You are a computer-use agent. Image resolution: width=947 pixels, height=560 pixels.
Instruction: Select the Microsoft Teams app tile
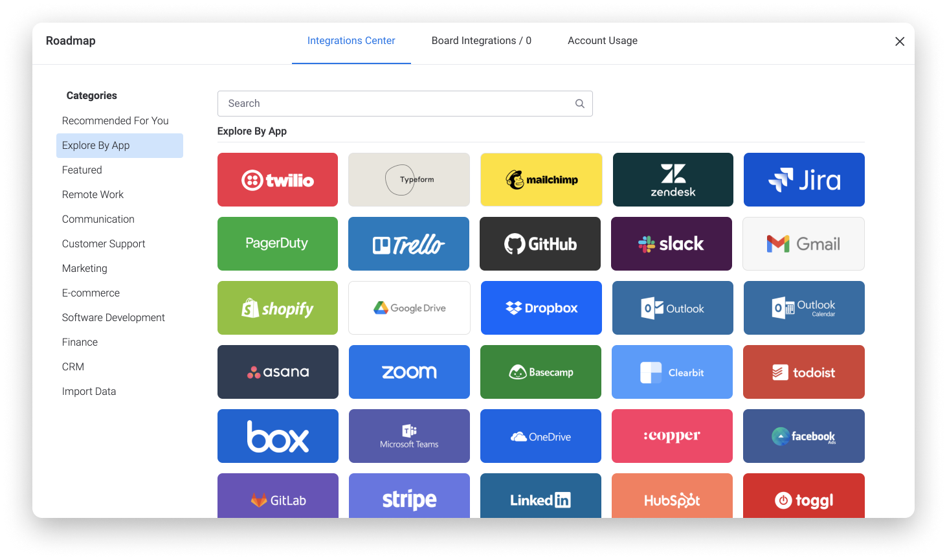pyautogui.click(x=409, y=436)
